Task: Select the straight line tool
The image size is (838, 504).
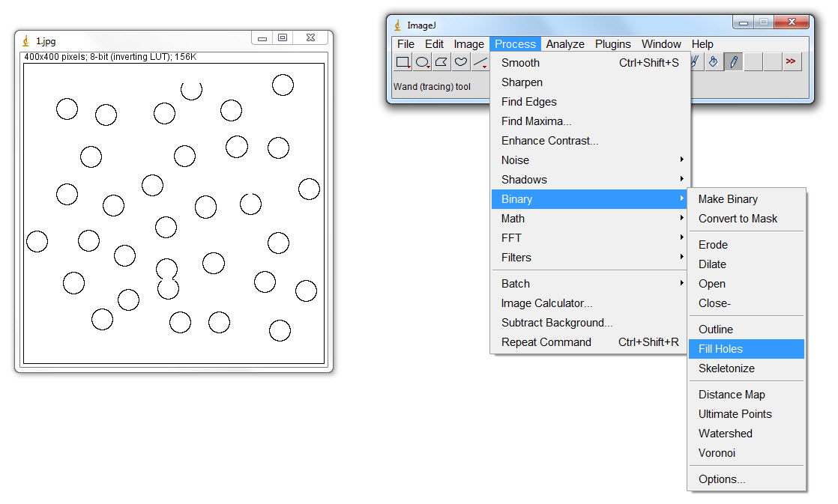Action: coord(480,61)
